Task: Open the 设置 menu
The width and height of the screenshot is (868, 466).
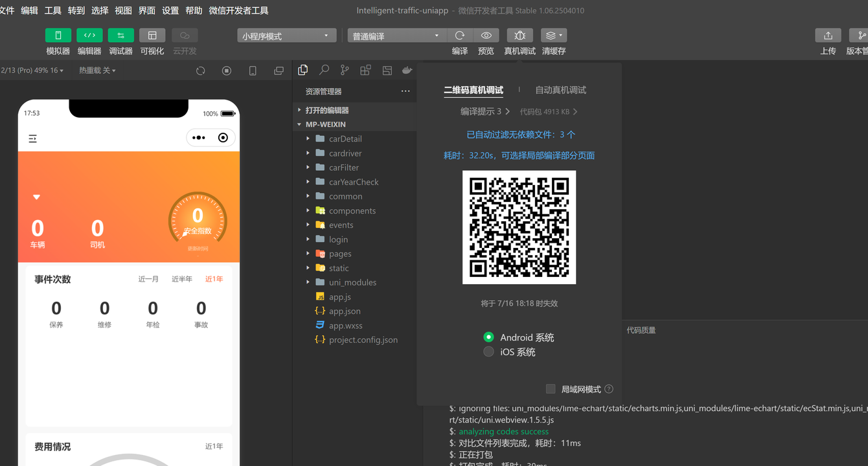Action: (170, 10)
